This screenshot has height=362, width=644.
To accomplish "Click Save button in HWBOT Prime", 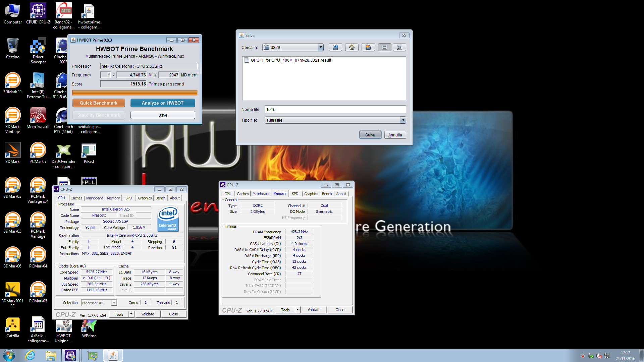I will pyautogui.click(x=163, y=115).
